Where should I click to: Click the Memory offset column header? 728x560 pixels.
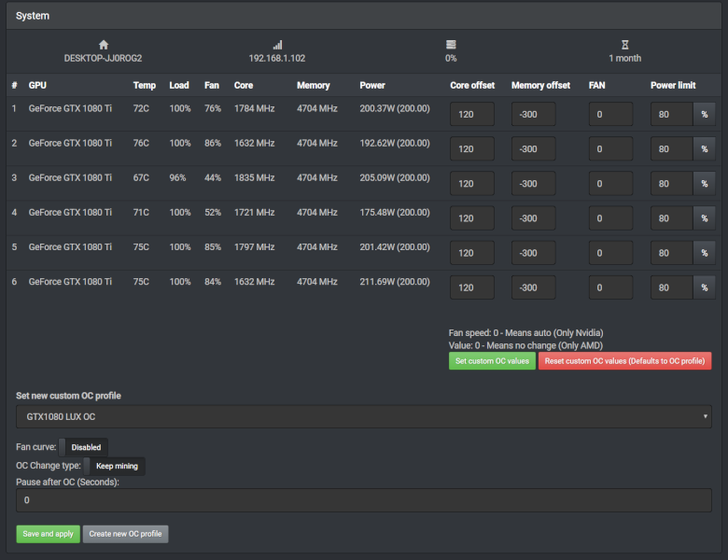pyautogui.click(x=541, y=86)
